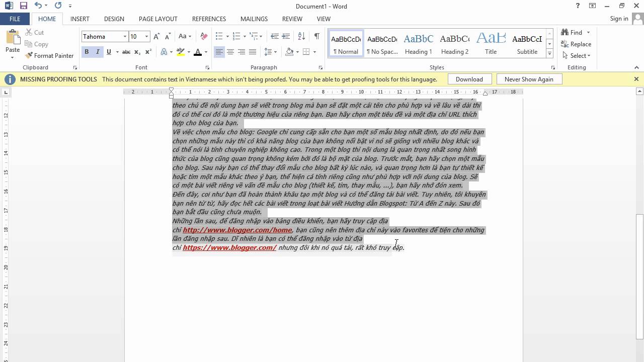Switch to the DESIGN tab
The image size is (644, 362).
coord(114,19)
